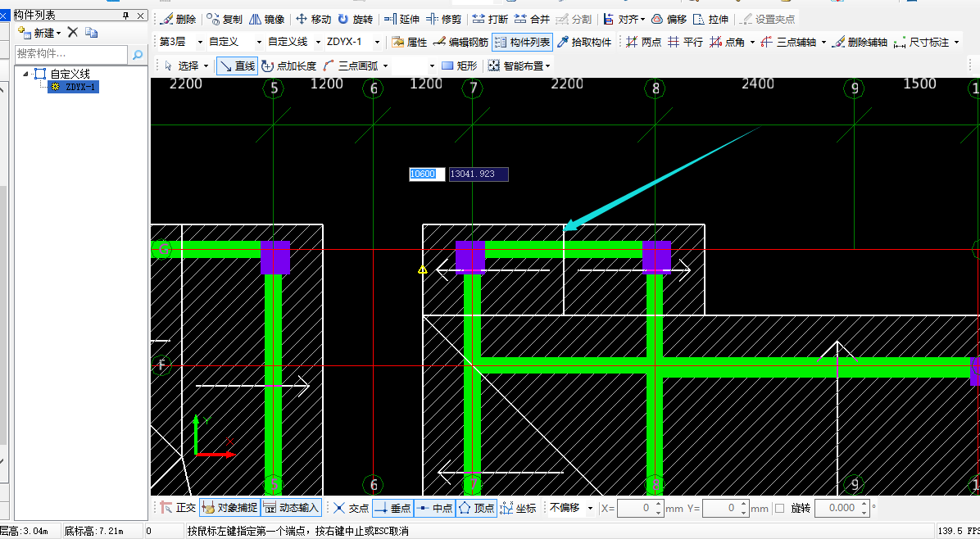Toggle the 构件列表 component list button
This screenshot has width=980, height=539.
(x=523, y=42)
